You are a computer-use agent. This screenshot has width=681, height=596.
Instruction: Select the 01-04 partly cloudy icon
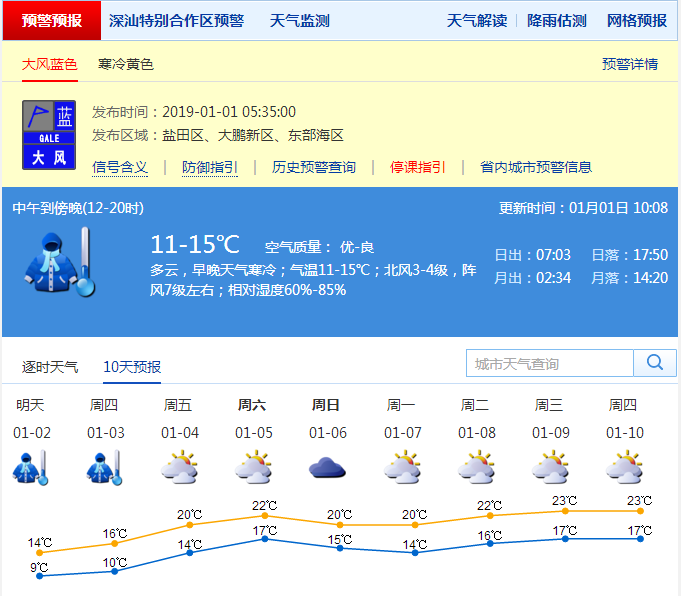pos(178,467)
